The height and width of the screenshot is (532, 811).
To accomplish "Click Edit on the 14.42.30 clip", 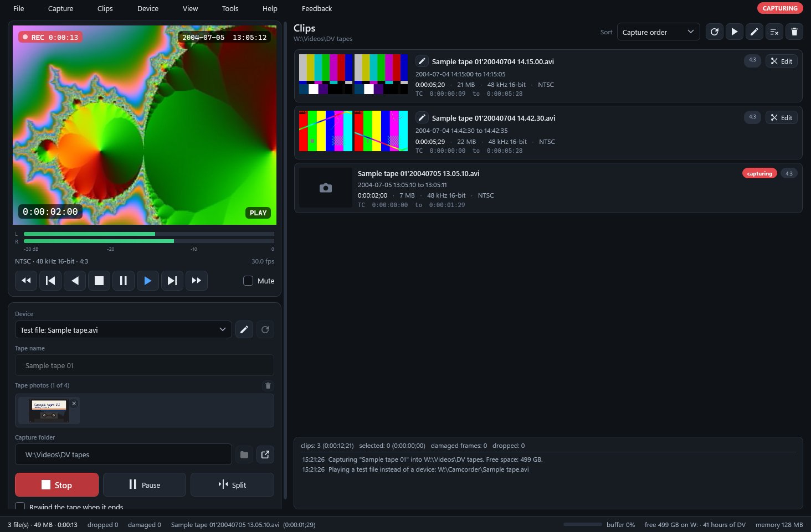I will (x=782, y=117).
